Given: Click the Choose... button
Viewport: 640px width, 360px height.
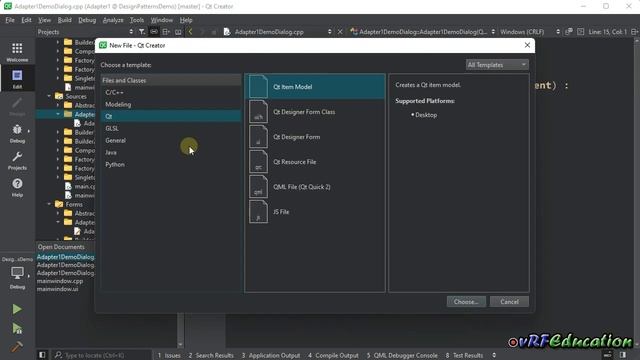Looking at the screenshot, I should tap(466, 302).
